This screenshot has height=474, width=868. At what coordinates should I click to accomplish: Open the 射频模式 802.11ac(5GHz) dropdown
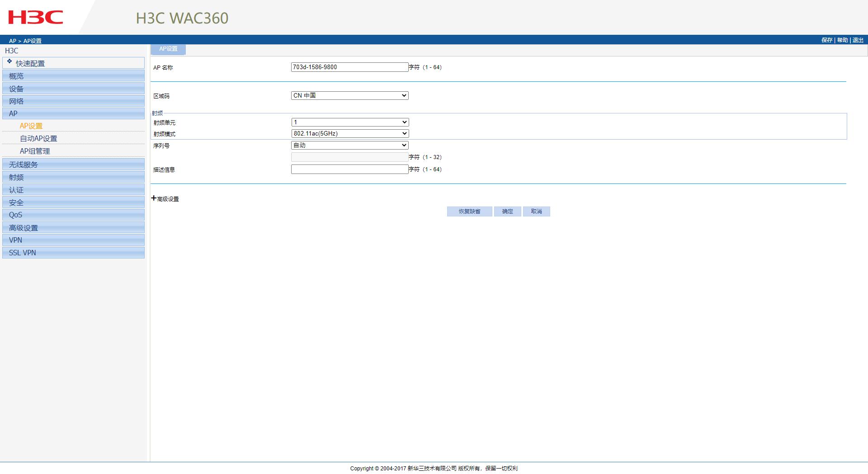pyautogui.click(x=350, y=133)
